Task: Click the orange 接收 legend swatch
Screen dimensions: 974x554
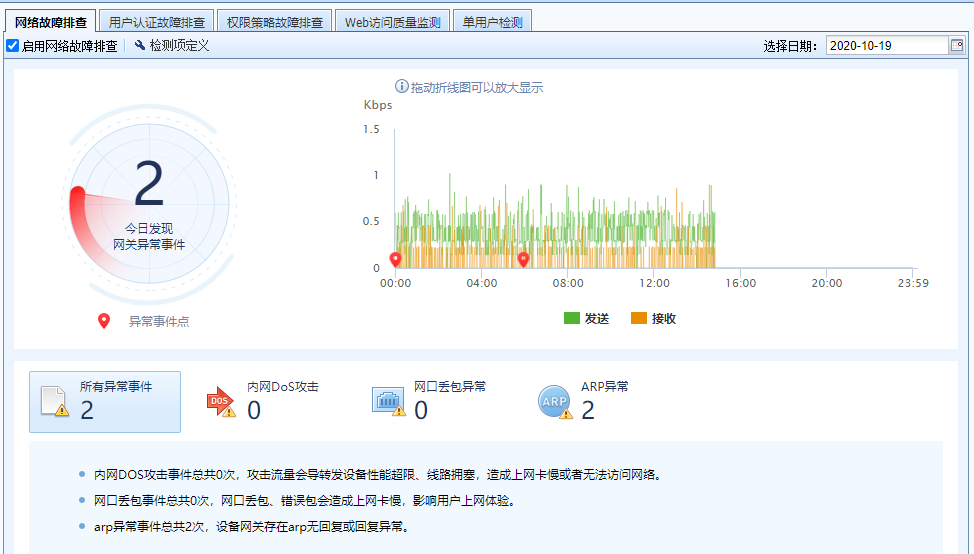Action: 639,319
